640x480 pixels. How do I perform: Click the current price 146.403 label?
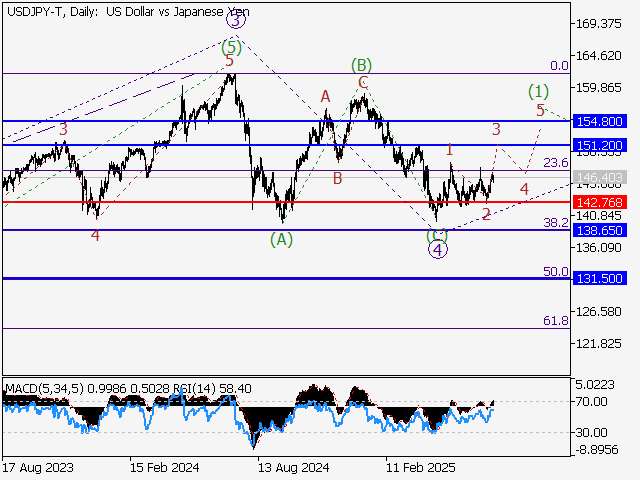[600, 177]
